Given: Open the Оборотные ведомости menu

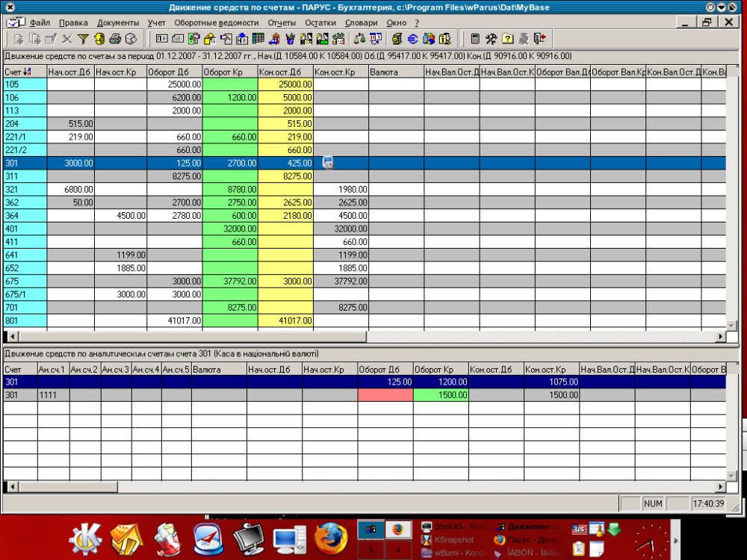Looking at the screenshot, I should (x=217, y=22).
